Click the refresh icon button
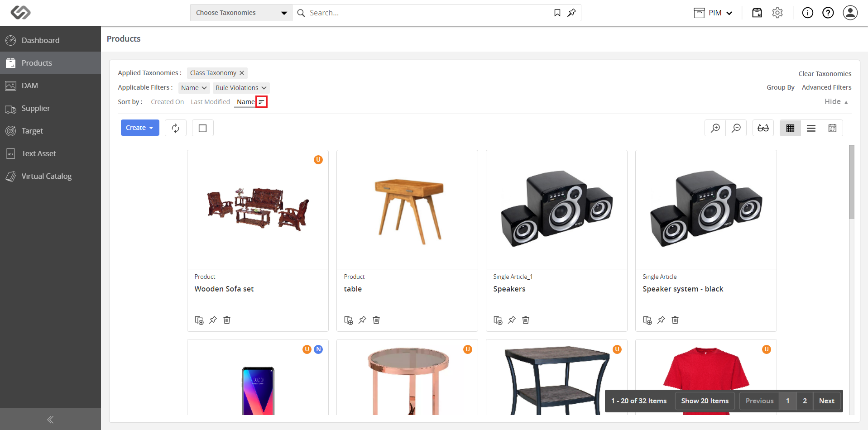868x430 pixels. pos(176,128)
